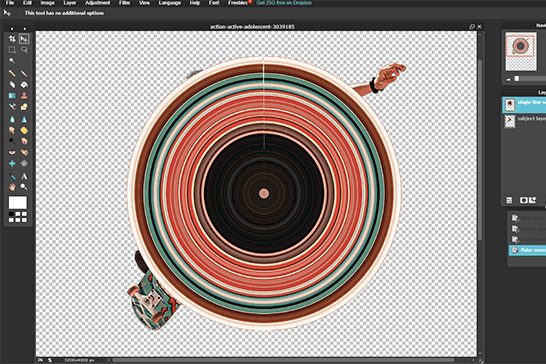Select the Sponge tool
546x364 pixels.
24,131
